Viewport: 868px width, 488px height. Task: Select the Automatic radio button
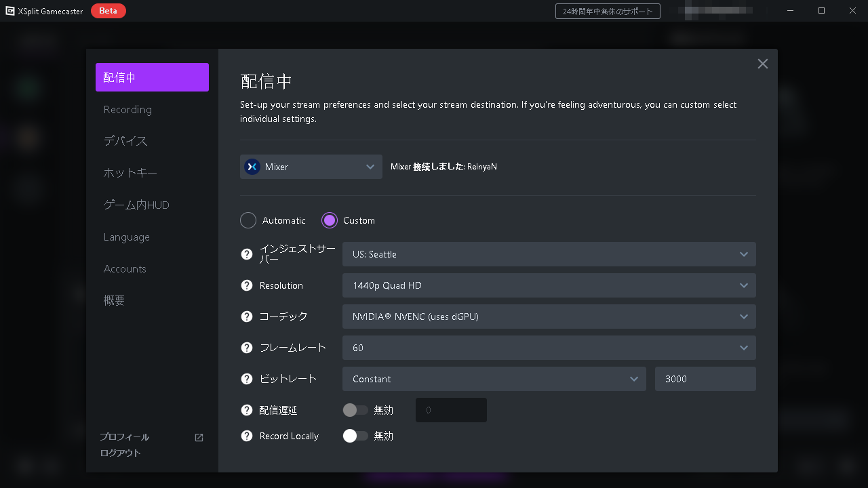click(x=248, y=220)
